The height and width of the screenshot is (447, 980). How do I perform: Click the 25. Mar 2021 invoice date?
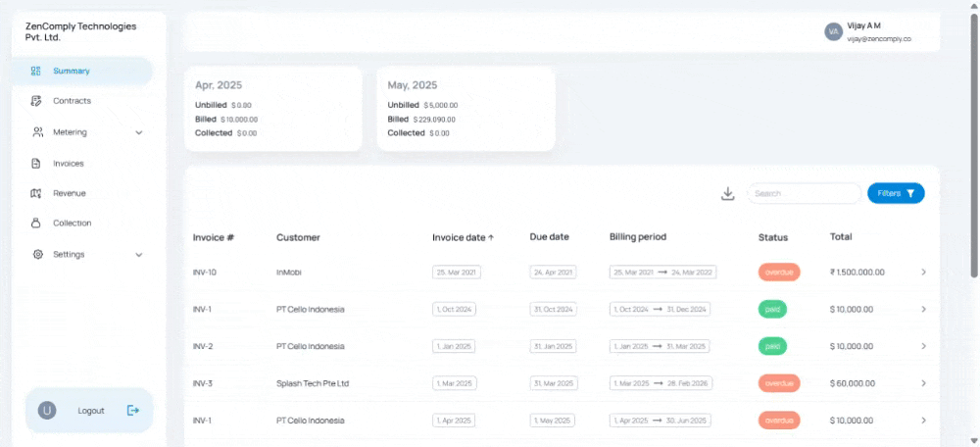[457, 273]
